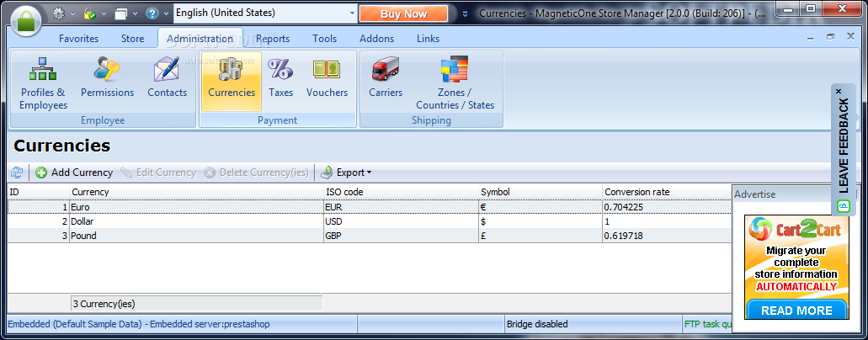Open Taxes
The width and height of the screenshot is (868, 340).
click(x=280, y=77)
